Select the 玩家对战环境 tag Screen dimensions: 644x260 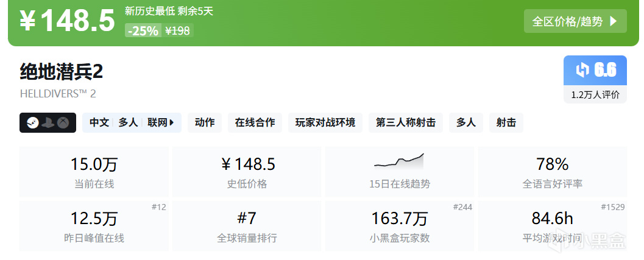point(325,122)
